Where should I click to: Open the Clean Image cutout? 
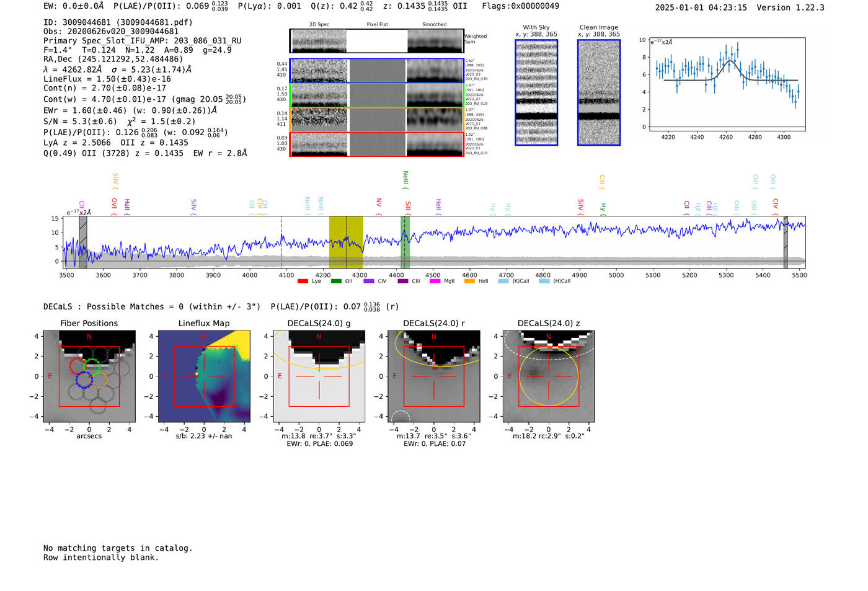599,92
